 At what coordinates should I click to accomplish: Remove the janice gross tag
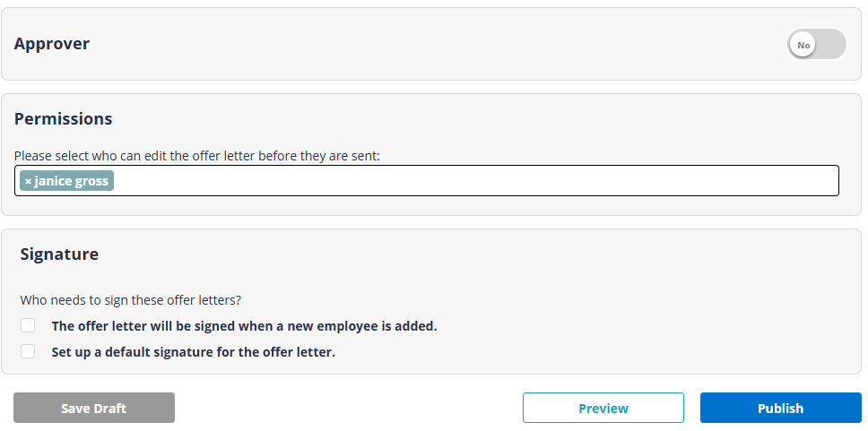(x=28, y=181)
